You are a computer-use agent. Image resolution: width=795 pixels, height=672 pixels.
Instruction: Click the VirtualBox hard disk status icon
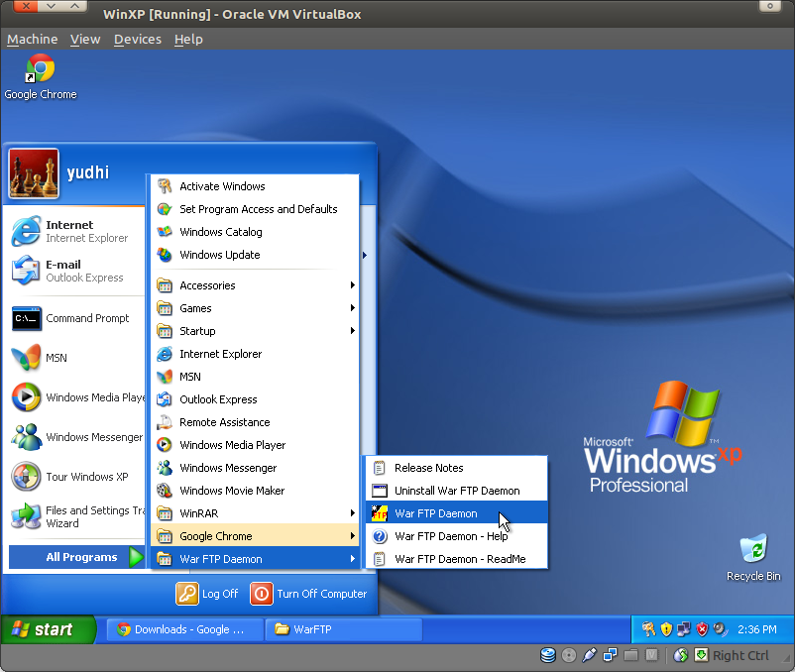point(548,655)
